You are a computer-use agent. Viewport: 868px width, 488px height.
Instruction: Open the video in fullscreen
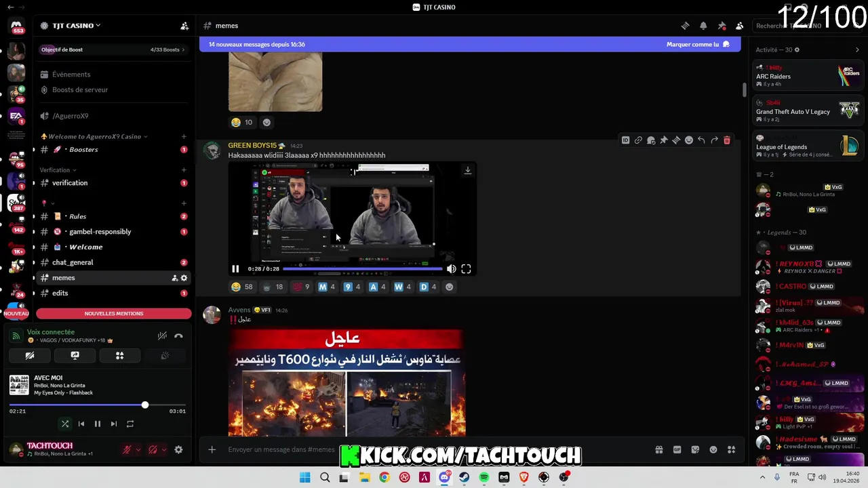point(466,269)
